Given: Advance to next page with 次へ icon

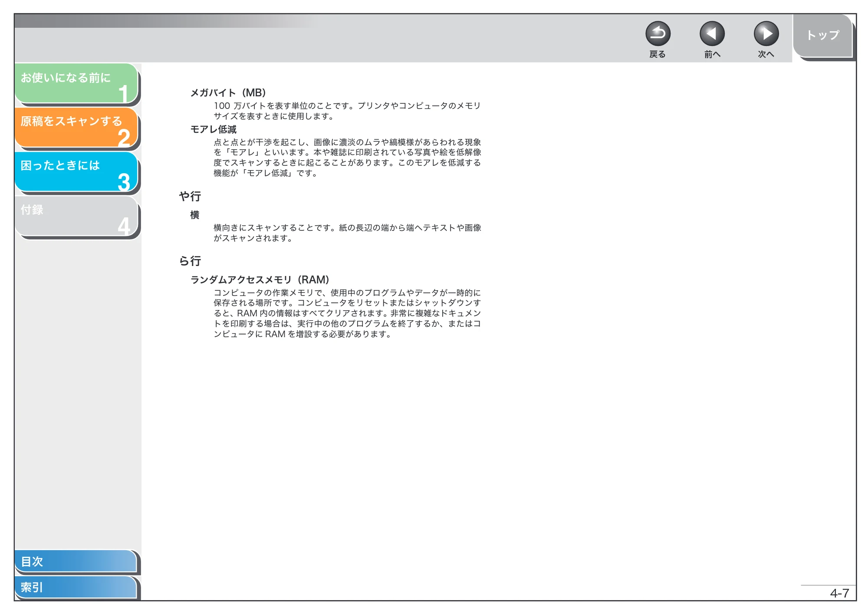Looking at the screenshot, I should coord(766,34).
